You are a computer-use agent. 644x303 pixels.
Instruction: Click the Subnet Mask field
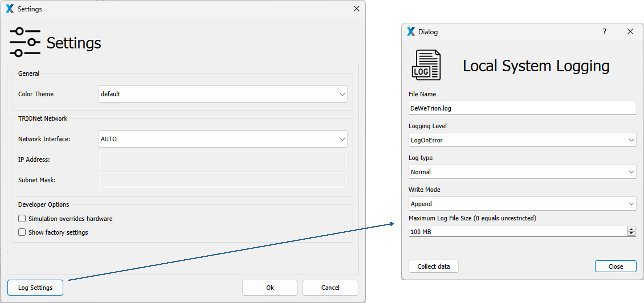point(223,180)
